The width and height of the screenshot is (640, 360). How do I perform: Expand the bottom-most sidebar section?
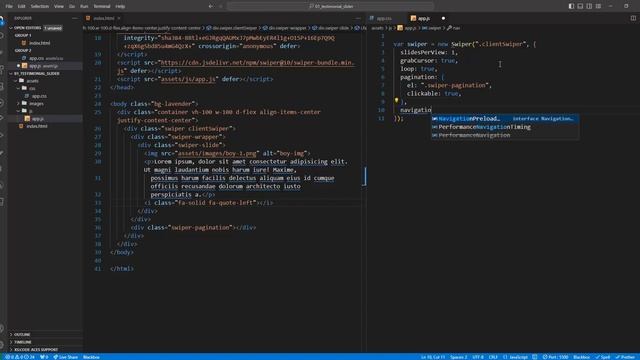(x=36, y=349)
